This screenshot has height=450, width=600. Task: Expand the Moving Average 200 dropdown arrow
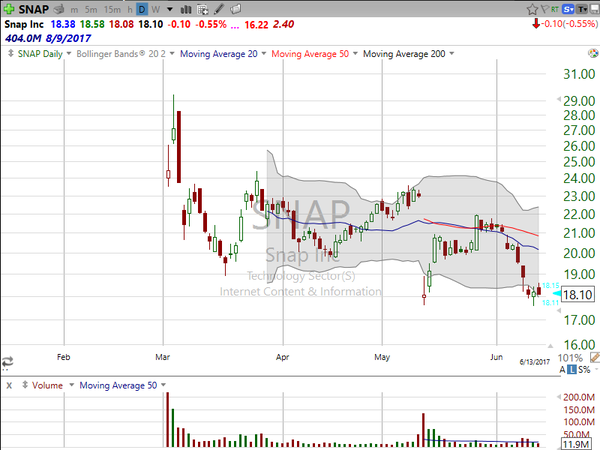coord(452,54)
